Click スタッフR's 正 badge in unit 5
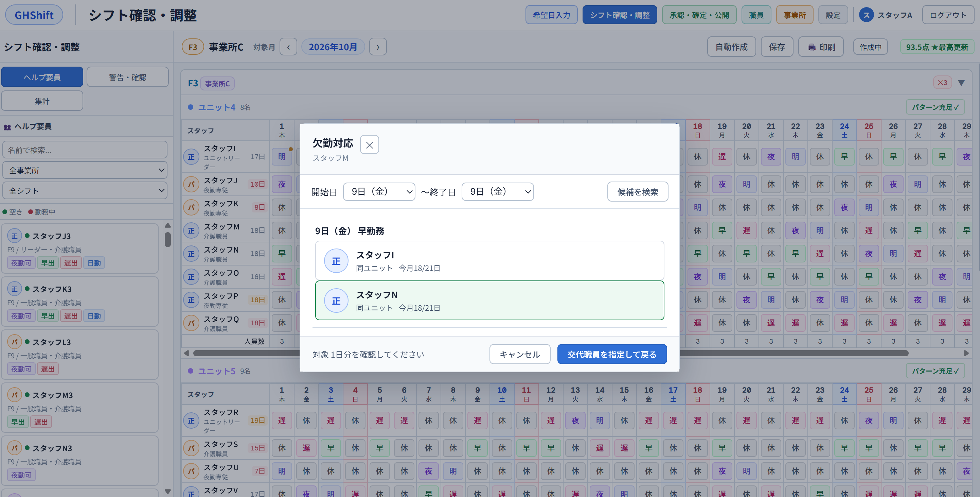 [191, 421]
